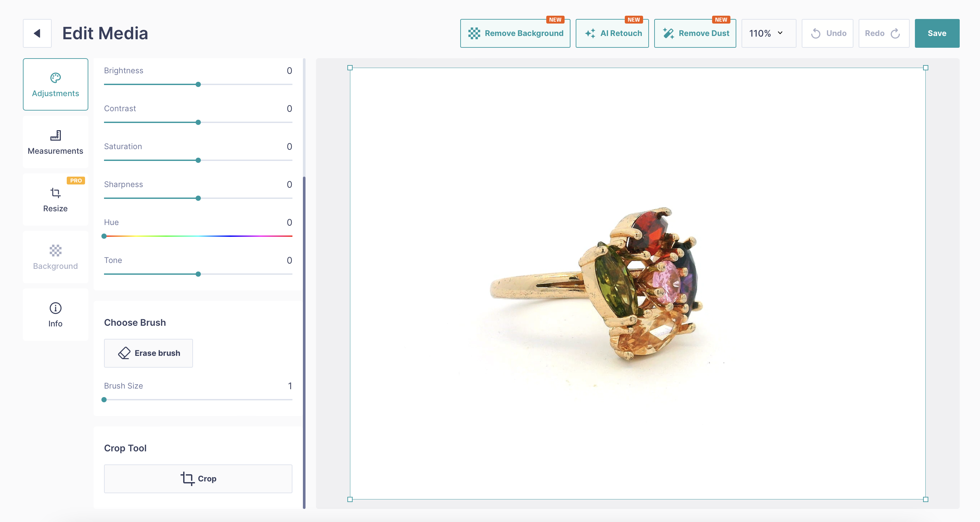The height and width of the screenshot is (522, 980).
Task: Open the Measurements tab
Action: (x=56, y=142)
